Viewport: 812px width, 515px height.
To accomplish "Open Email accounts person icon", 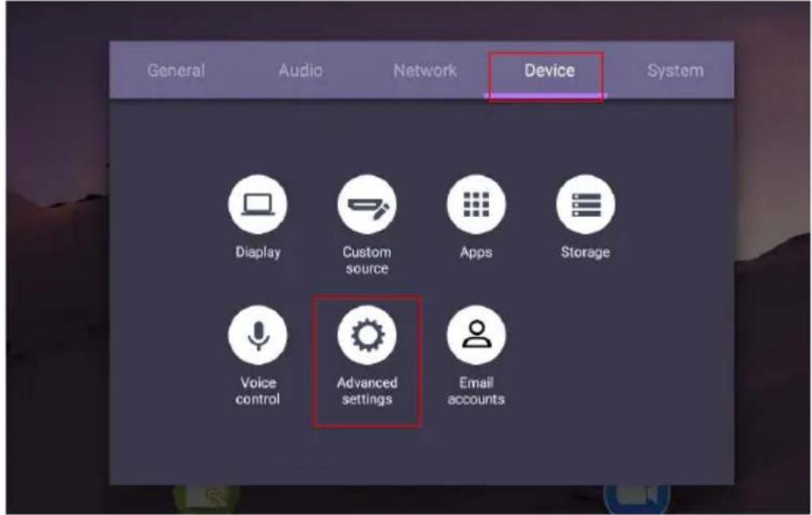I will click(476, 335).
